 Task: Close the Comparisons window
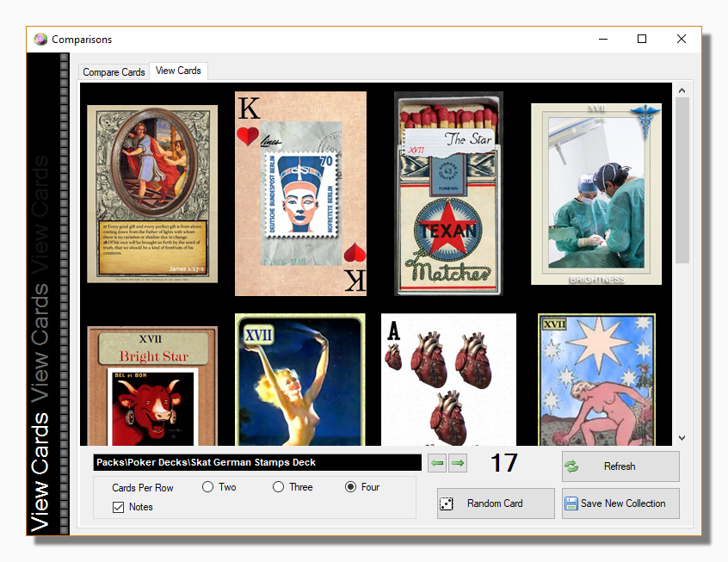[682, 39]
